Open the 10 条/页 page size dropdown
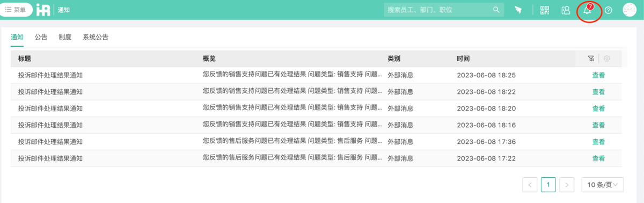This screenshot has height=203, width=644. (603, 185)
